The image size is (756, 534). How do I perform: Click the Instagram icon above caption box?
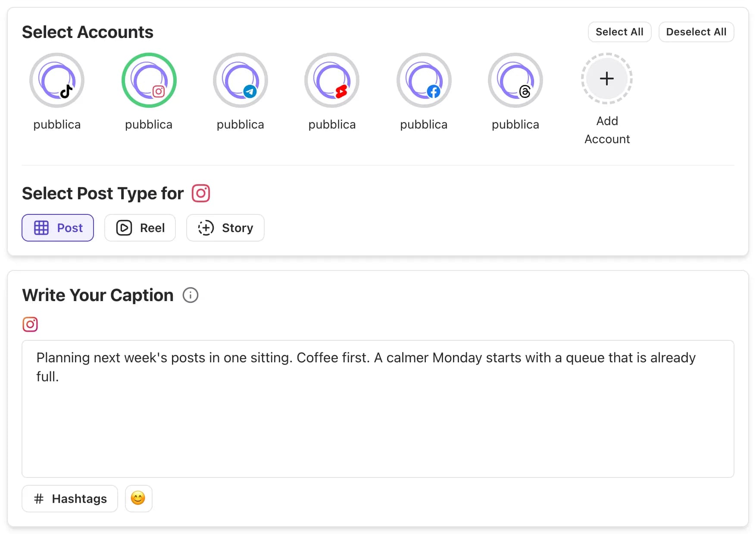[30, 324]
